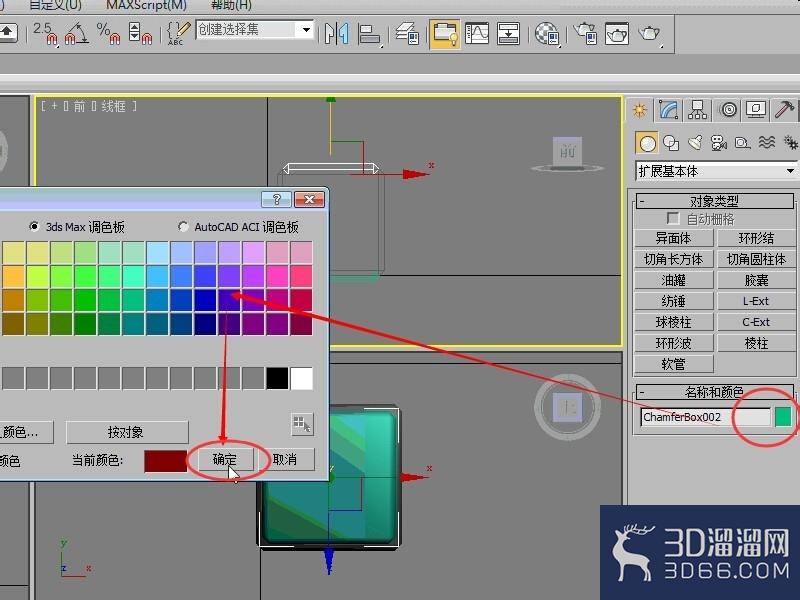Open the Rendered Frame Window icon

coord(617,34)
